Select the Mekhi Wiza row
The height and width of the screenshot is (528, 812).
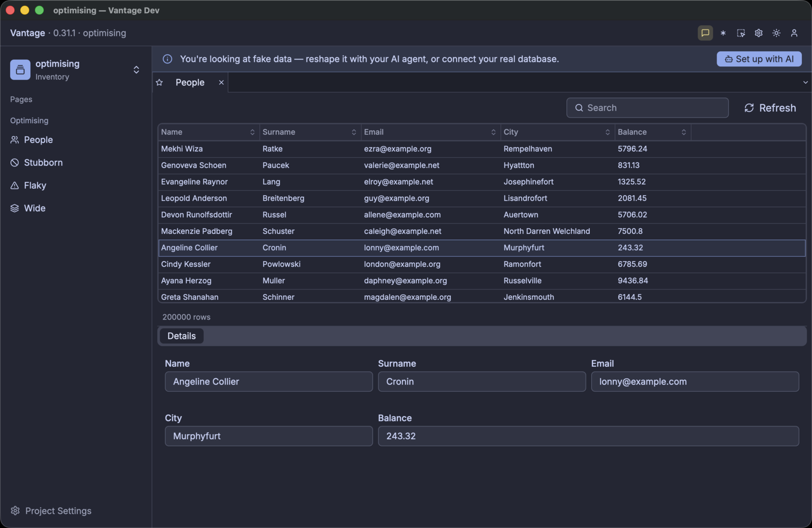[x=482, y=149]
